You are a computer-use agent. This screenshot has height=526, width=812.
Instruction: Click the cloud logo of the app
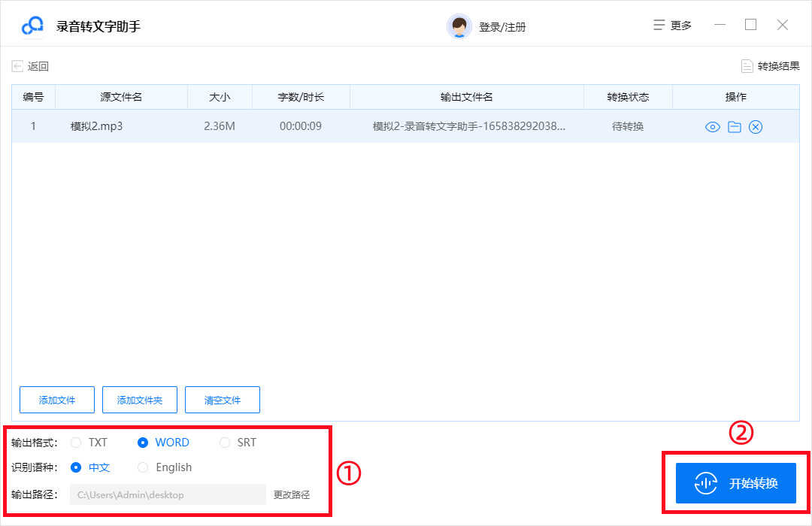point(32,26)
